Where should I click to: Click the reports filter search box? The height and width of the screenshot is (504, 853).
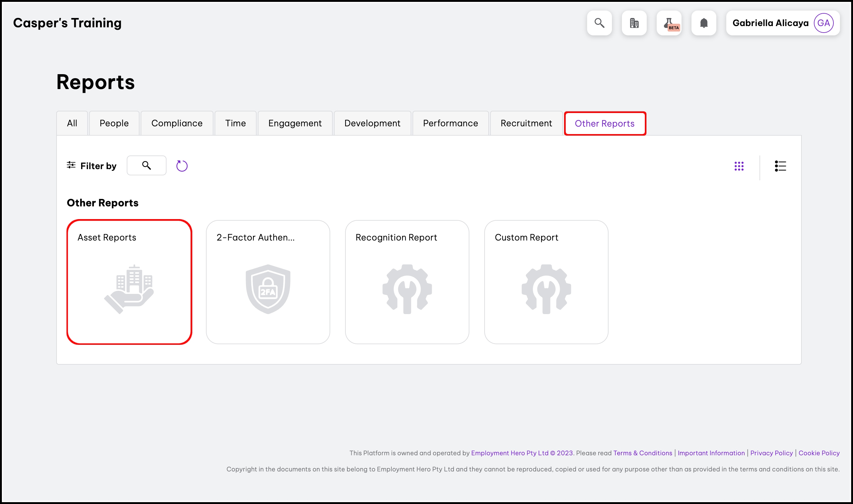pyautogui.click(x=147, y=165)
